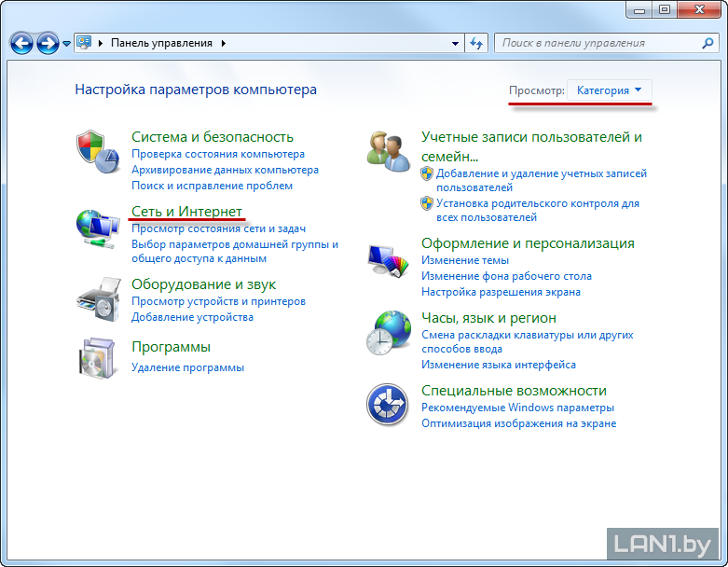Expand the address bar history dropdown arrow
This screenshot has width=728, height=567.
tap(455, 43)
